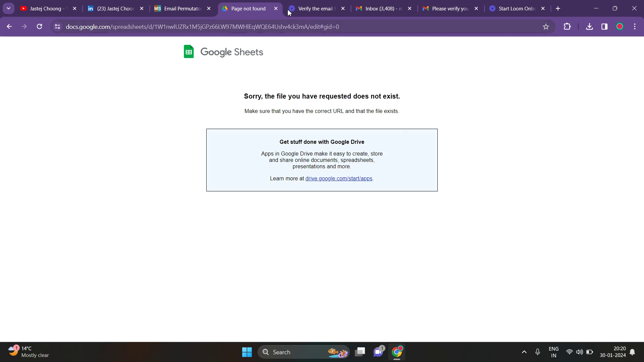Open Chrome three-dot menu

(635, 26)
